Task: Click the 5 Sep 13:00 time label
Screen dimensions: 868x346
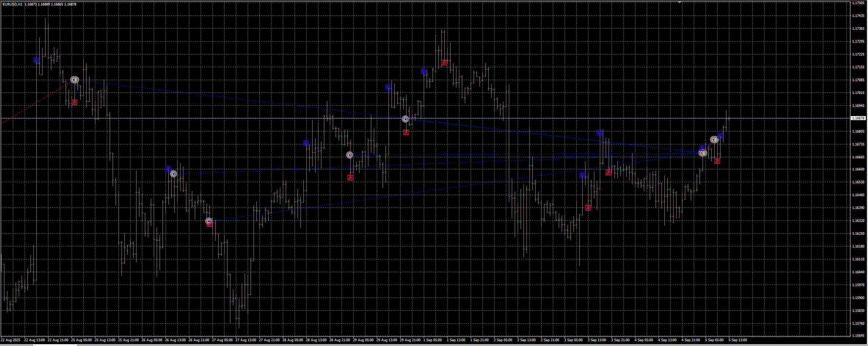Action: coord(738,340)
